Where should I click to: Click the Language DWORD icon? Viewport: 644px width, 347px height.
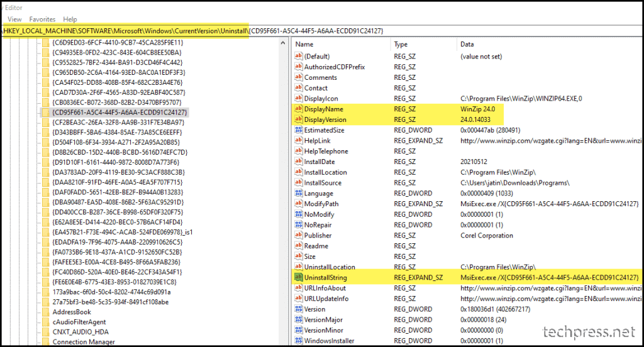tap(299, 193)
